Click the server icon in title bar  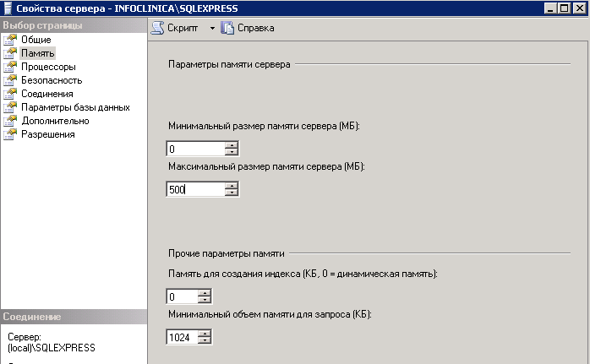point(8,8)
